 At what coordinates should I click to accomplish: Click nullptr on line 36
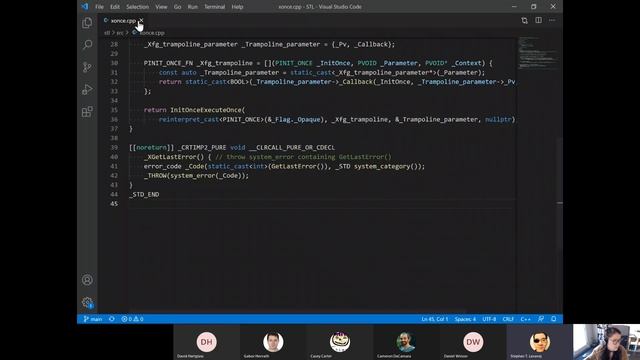(498, 119)
